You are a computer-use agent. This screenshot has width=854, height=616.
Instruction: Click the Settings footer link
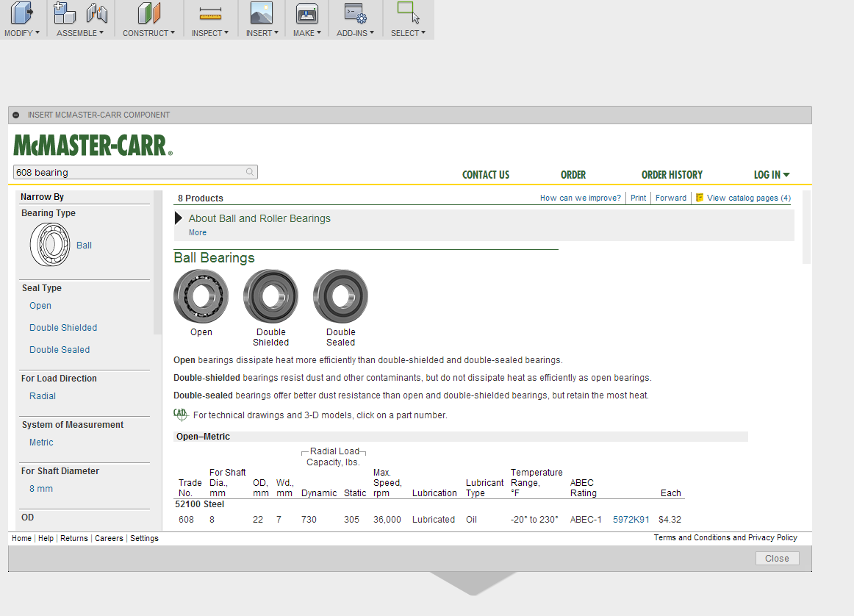[144, 538]
